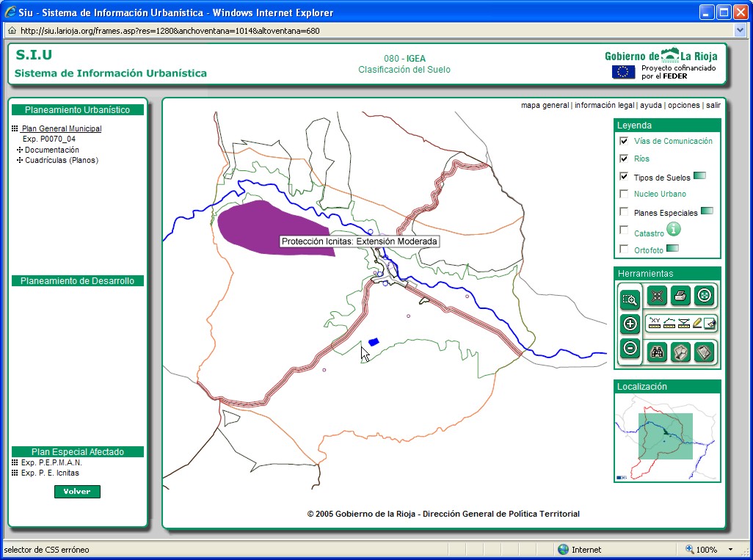
Task: Enable Planes Especiales layer checkbox
Action: pyautogui.click(x=624, y=211)
